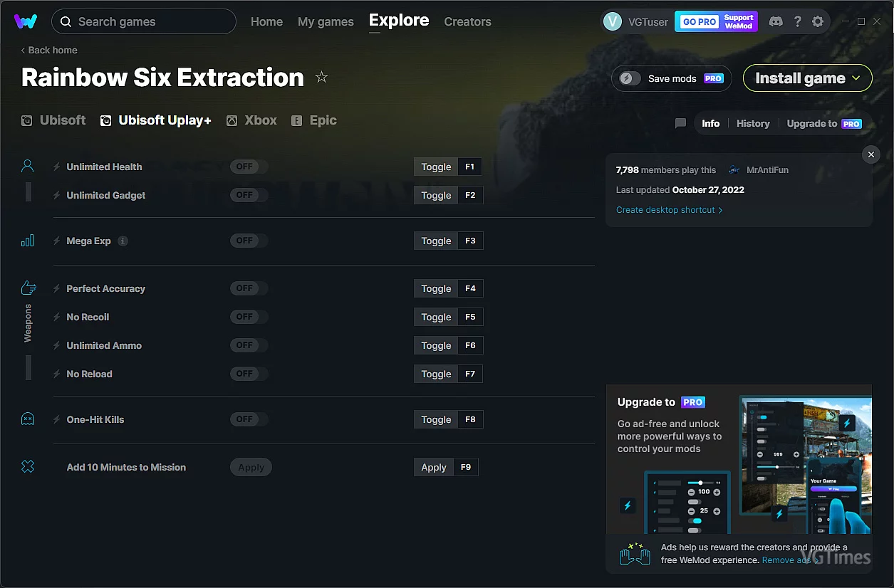Open the chat comments icon
The width and height of the screenshot is (894, 588).
point(680,123)
